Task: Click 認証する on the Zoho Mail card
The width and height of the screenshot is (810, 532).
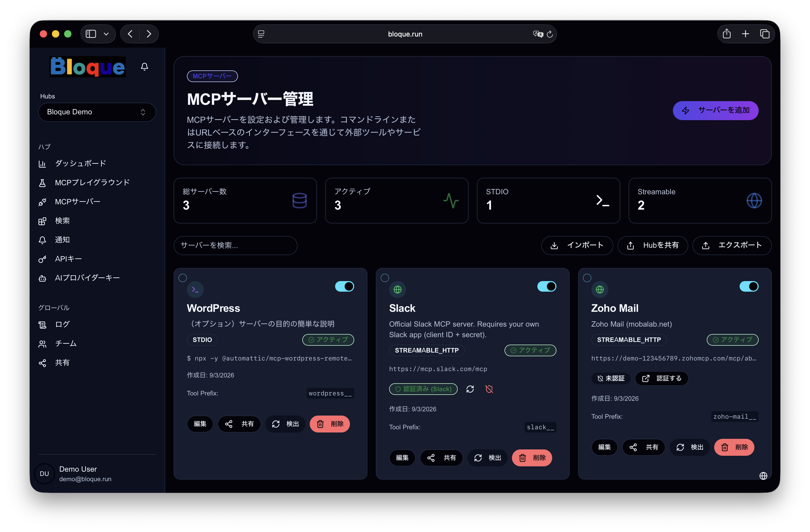Action: [661, 378]
